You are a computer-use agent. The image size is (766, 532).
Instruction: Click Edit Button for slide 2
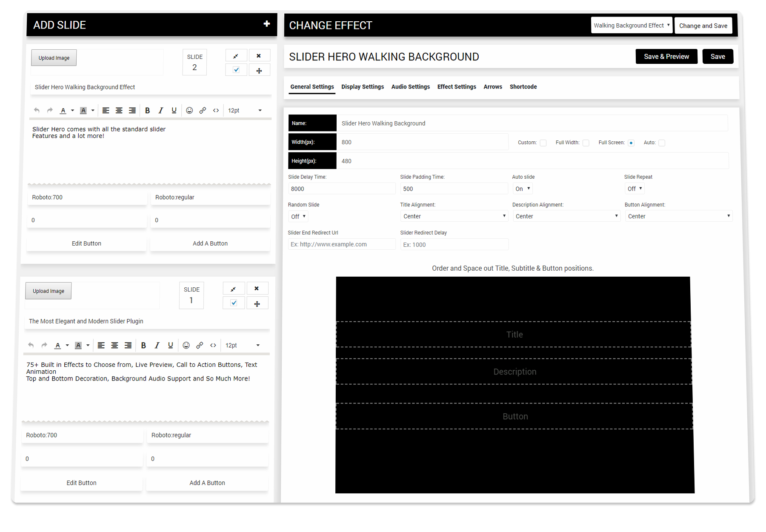pos(86,243)
